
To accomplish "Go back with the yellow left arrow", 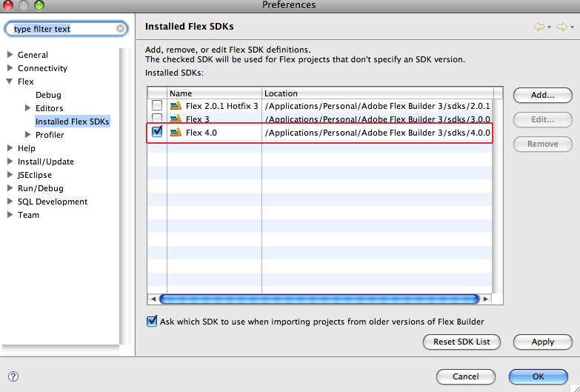I will coord(539,27).
